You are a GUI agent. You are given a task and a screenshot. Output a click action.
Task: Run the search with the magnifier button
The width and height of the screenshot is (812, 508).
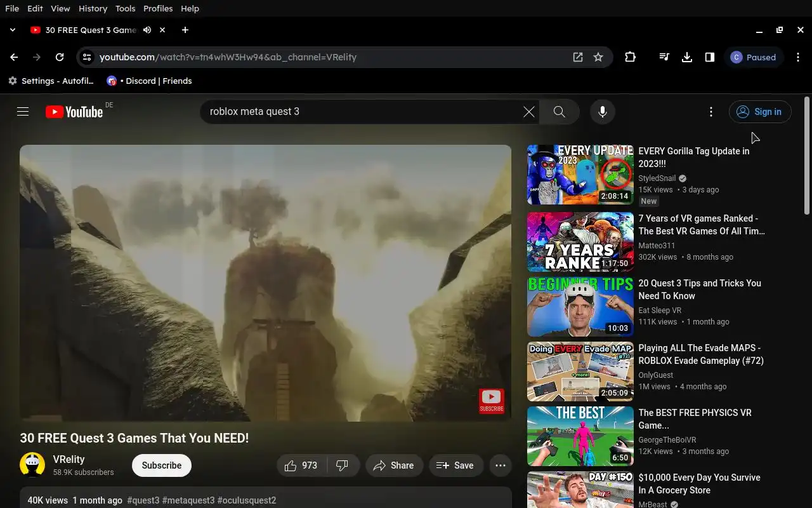coord(559,112)
